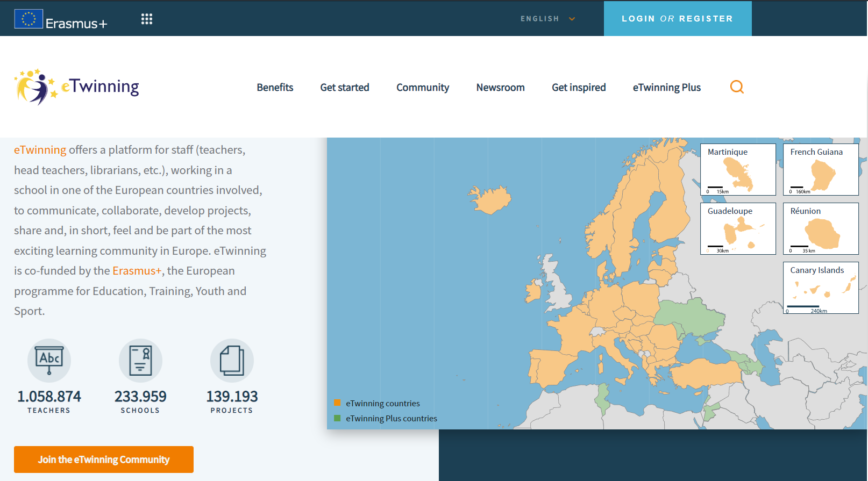
Task: Click the Projects documents icon
Action: pos(232,360)
